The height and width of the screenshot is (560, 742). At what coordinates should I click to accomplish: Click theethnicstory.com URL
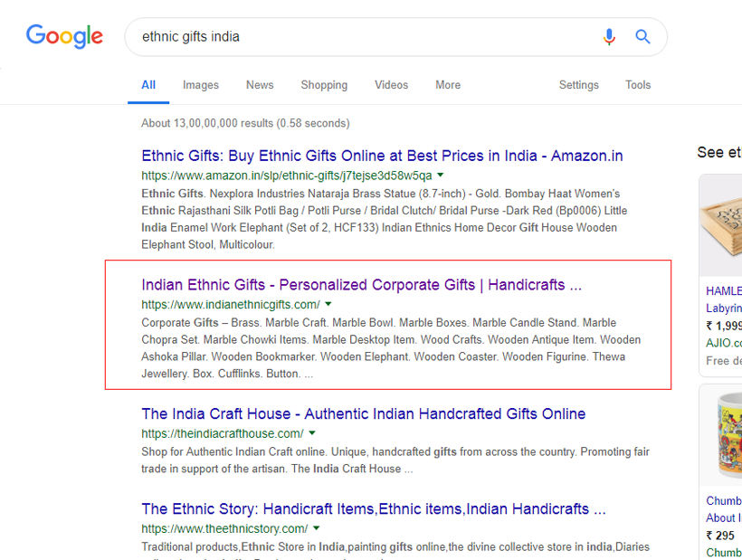(224, 528)
